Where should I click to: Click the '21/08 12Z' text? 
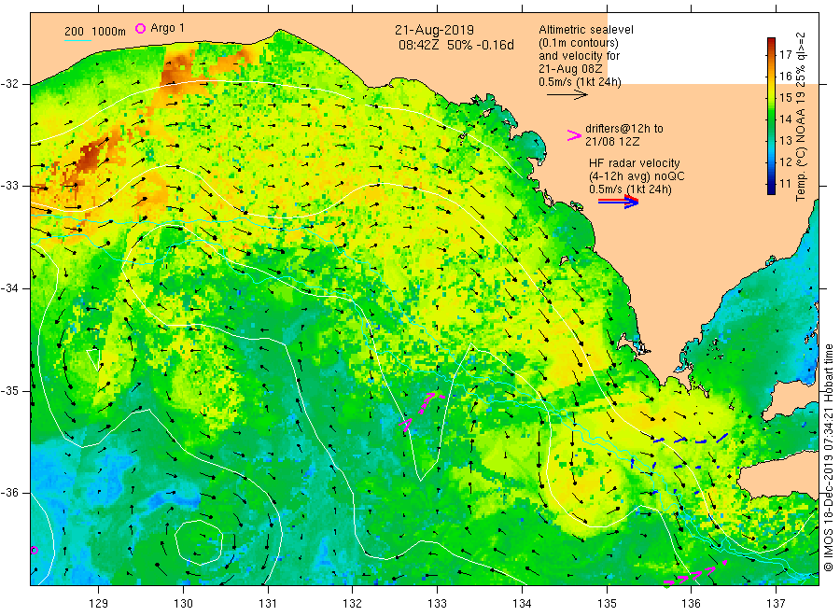click(x=612, y=142)
